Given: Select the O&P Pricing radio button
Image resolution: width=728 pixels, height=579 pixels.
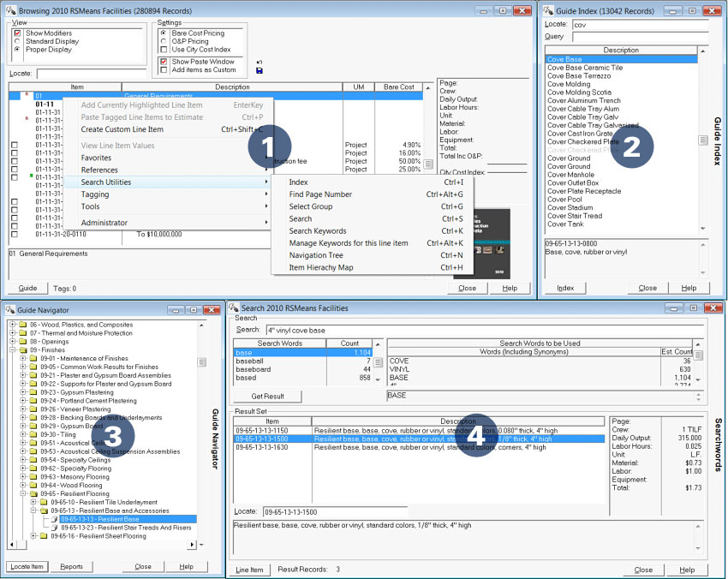Looking at the screenshot, I should click(164, 41).
